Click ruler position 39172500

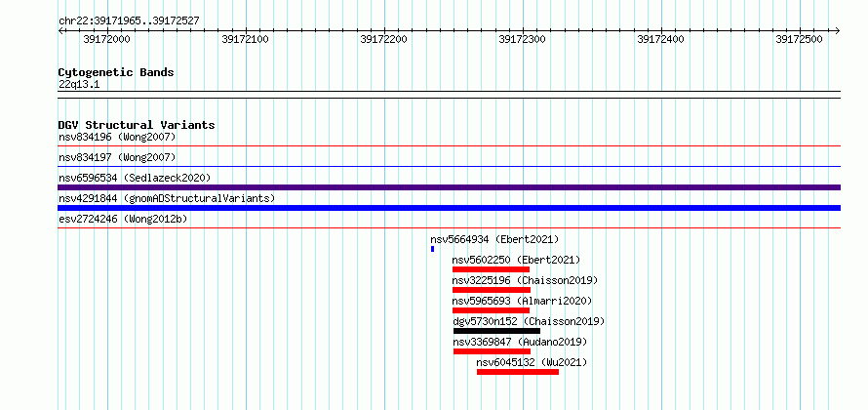point(799,39)
